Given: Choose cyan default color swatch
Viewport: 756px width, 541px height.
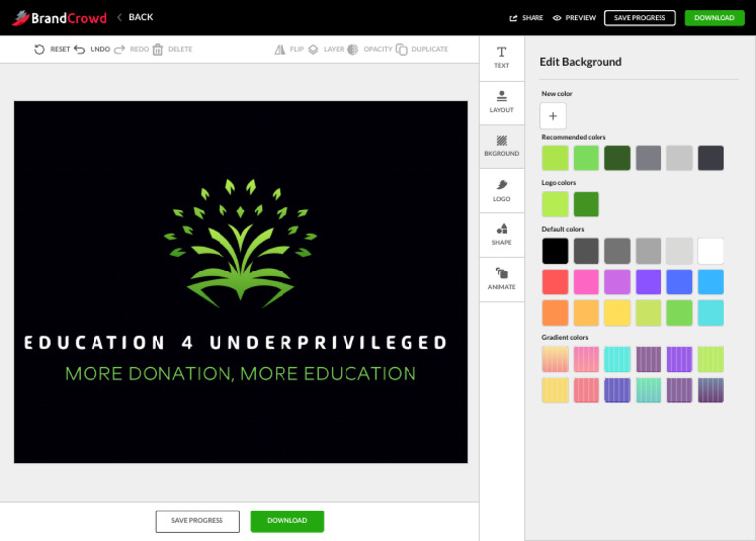Looking at the screenshot, I should [x=710, y=313].
